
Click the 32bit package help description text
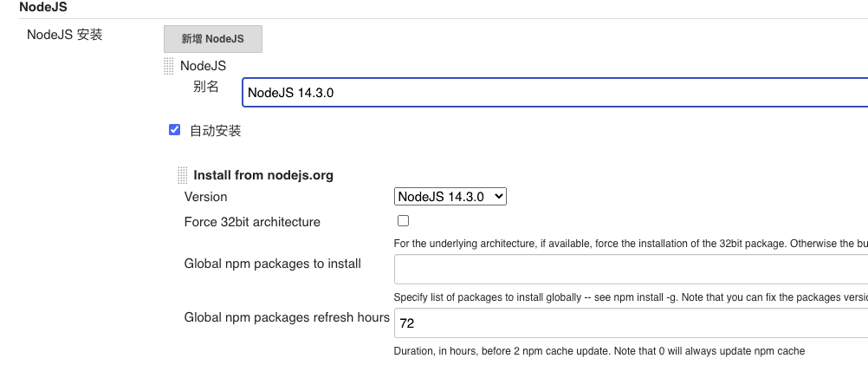pyautogui.click(x=631, y=244)
